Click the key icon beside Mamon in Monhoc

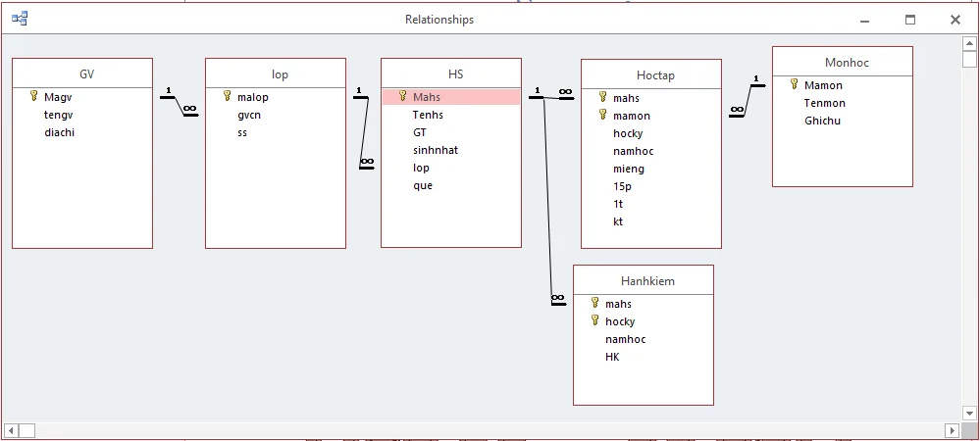click(x=794, y=85)
